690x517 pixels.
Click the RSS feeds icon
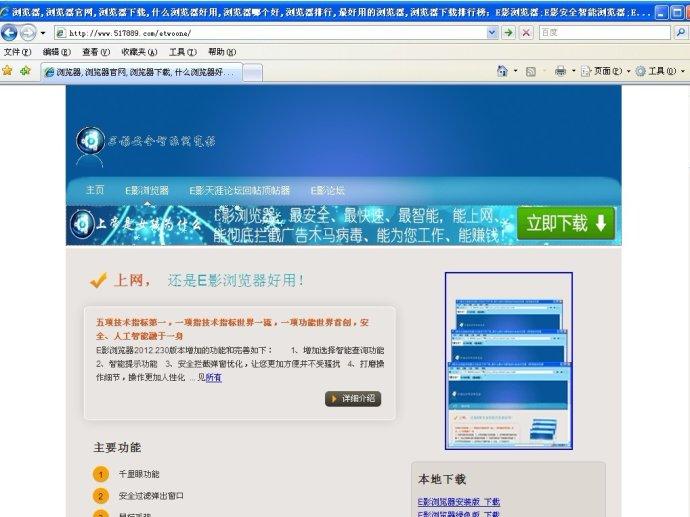pos(531,71)
